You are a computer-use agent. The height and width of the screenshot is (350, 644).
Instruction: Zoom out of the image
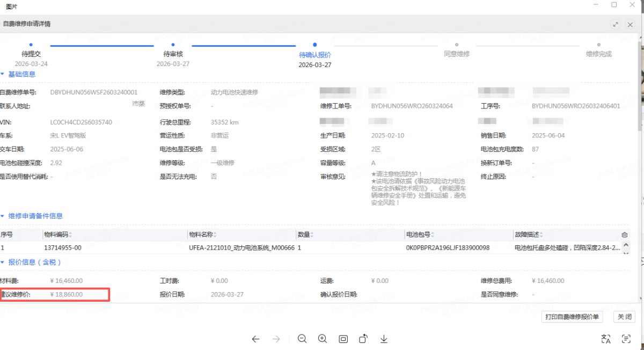coord(302,339)
